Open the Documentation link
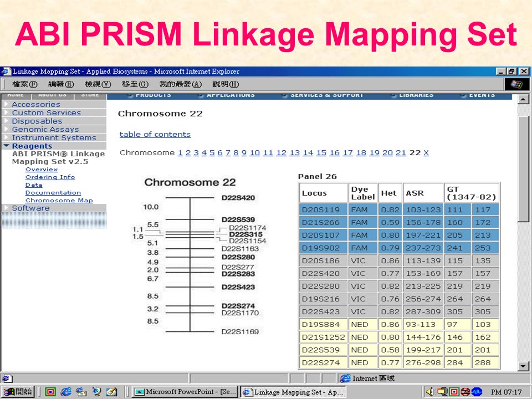 (53, 193)
